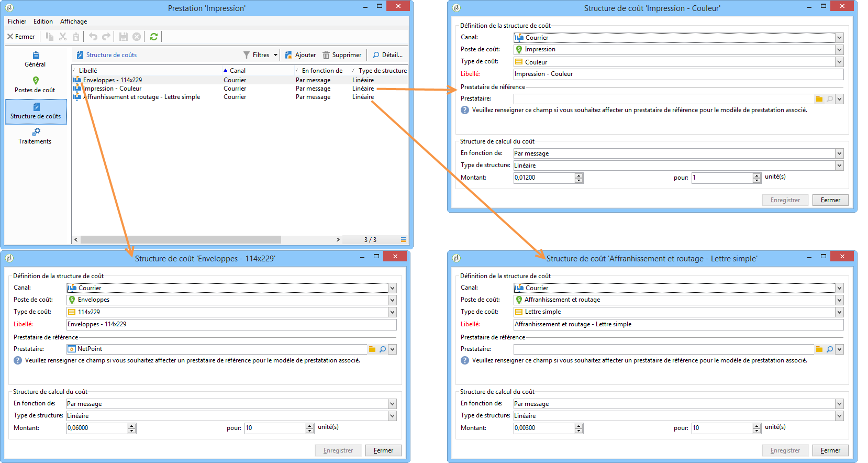Click the Libellé field containing 'Enveloppes - 114x229'
Image resolution: width=868 pixels, height=463 pixels.
coord(231,325)
